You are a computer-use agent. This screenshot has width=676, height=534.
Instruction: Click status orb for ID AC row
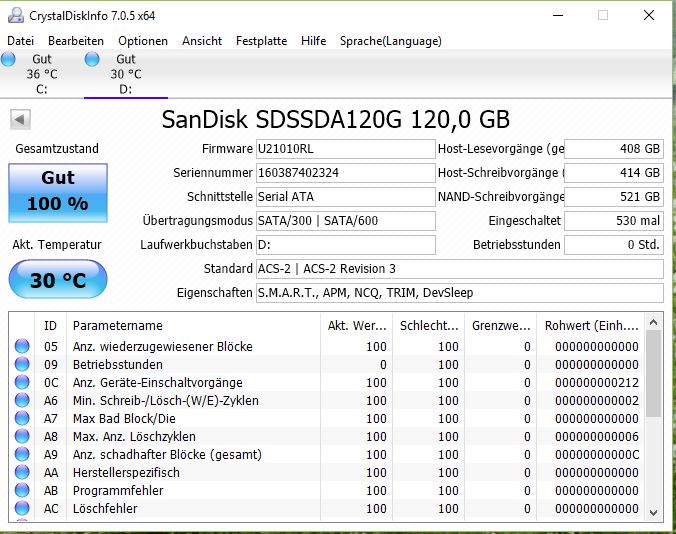point(22,508)
